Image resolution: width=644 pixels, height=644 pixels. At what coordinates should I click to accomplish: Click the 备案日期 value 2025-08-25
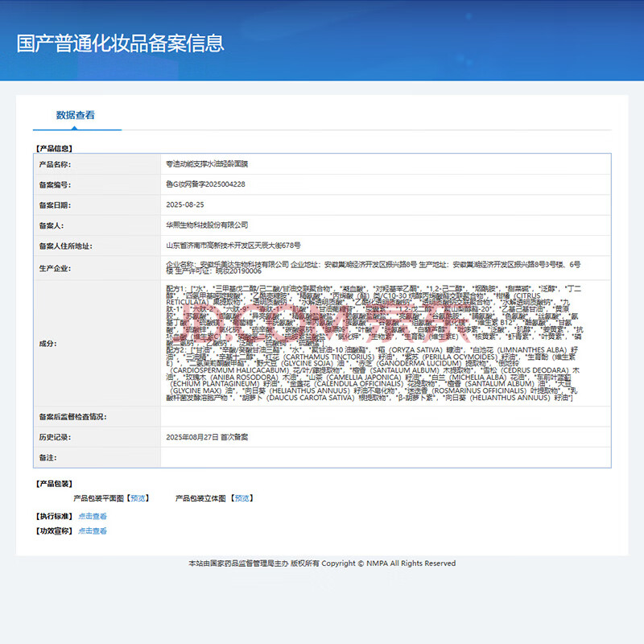(x=184, y=204)
